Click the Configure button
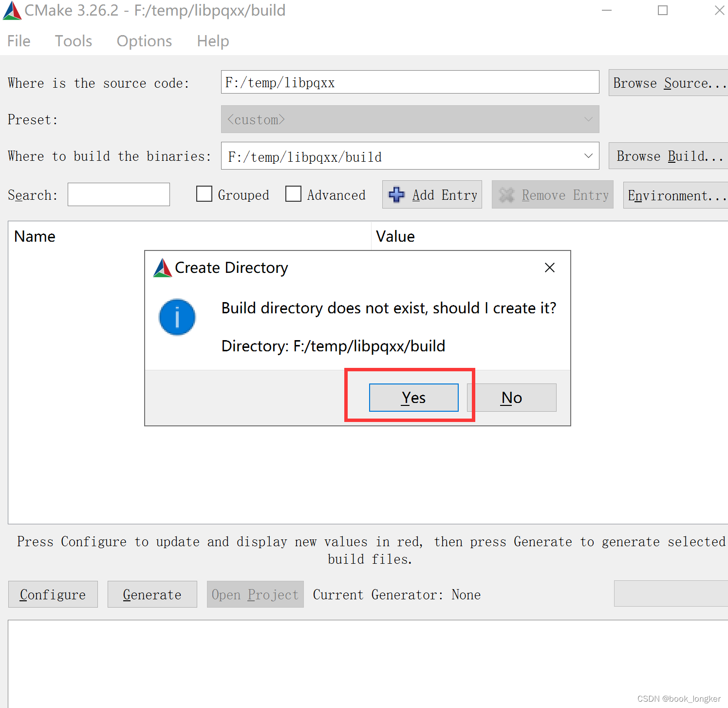The width and height of the screenshot is (728, 708). 53,594
